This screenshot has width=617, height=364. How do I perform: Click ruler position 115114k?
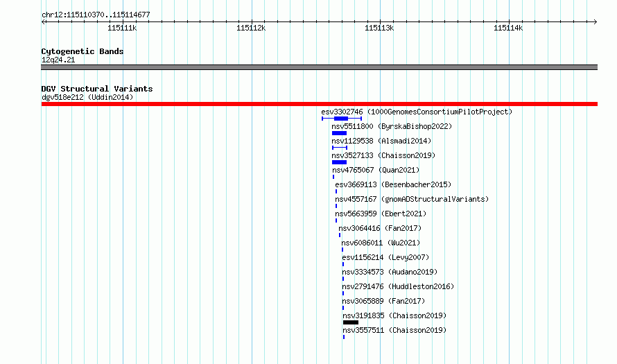(508, 28)
